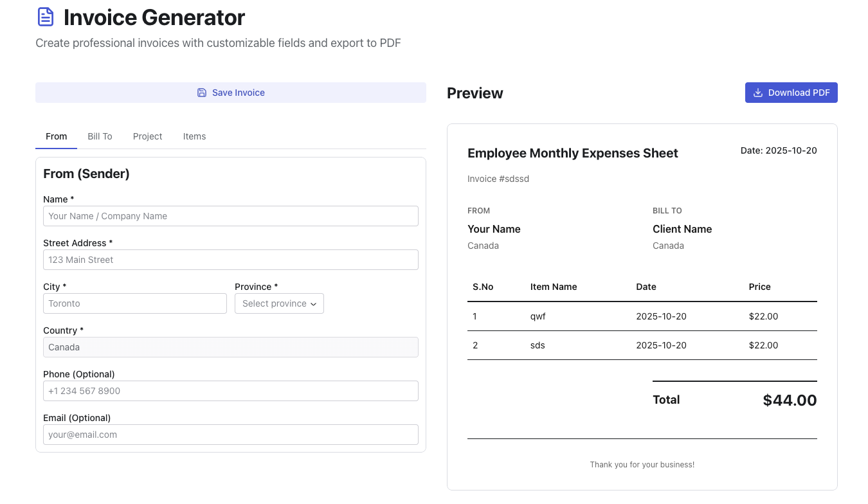Click the download icon on Download PDF button
Viewport: 868px width, 504px height.
click(757, 93)
